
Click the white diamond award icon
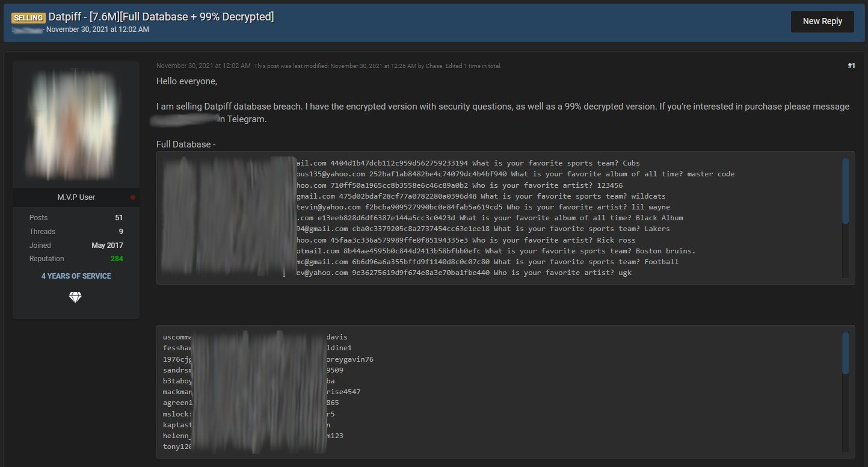coord(75,297)
